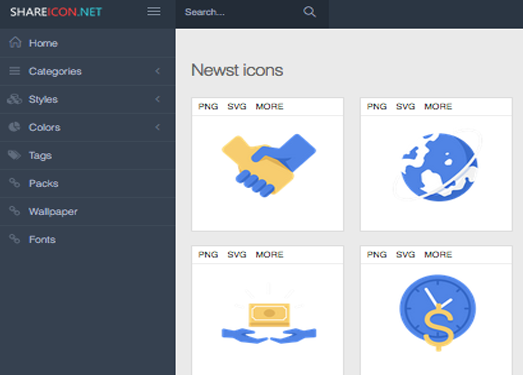Viewport: 523px width, 375px height.
Task: Open the handshake icon thumbnail
Action: coord(269,165)
